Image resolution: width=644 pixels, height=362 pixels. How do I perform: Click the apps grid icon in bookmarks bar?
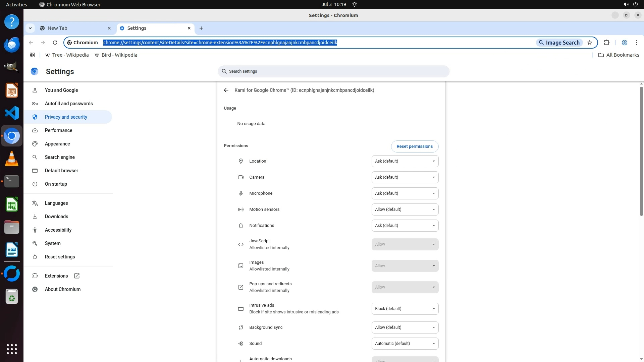click(x=32, y=55)
